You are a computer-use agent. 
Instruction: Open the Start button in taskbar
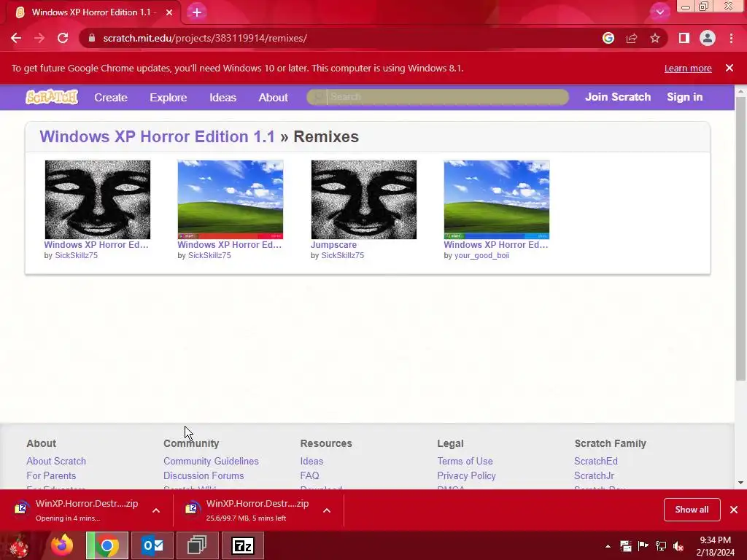click(20, 545)
